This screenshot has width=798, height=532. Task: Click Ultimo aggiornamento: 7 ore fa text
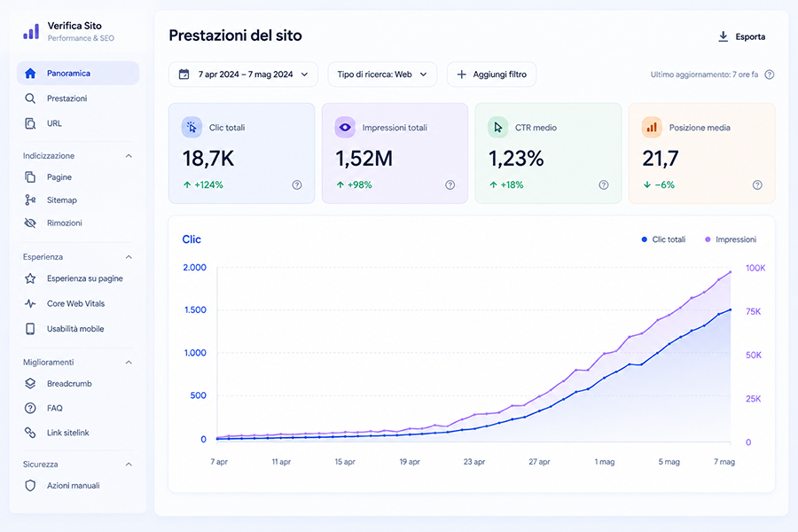click(704, 74)
